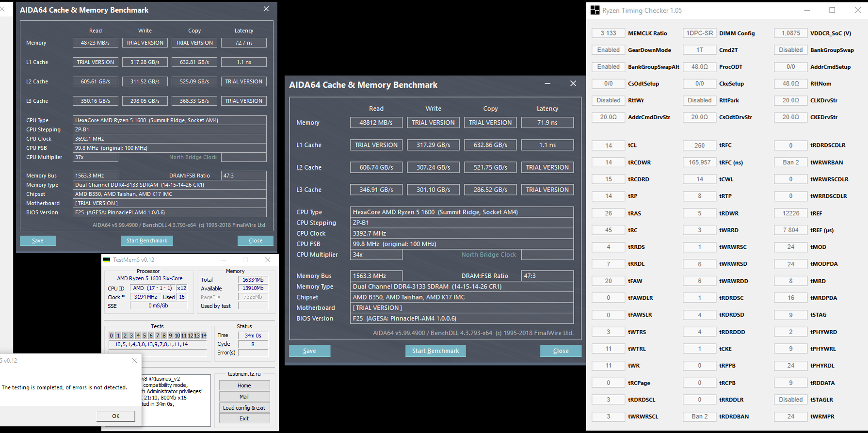Click OK in the testing completed dialog
The image size is (868, 433).
point(115,416)
